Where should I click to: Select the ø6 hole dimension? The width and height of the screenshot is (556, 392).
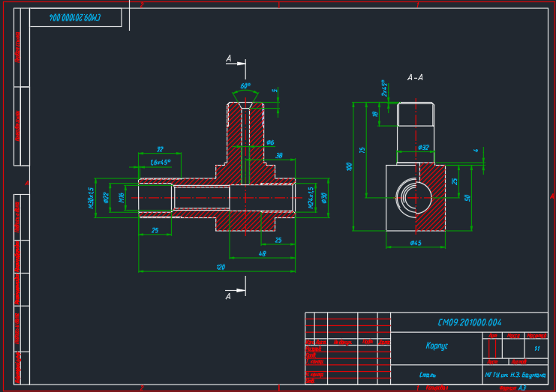point(270,142)
